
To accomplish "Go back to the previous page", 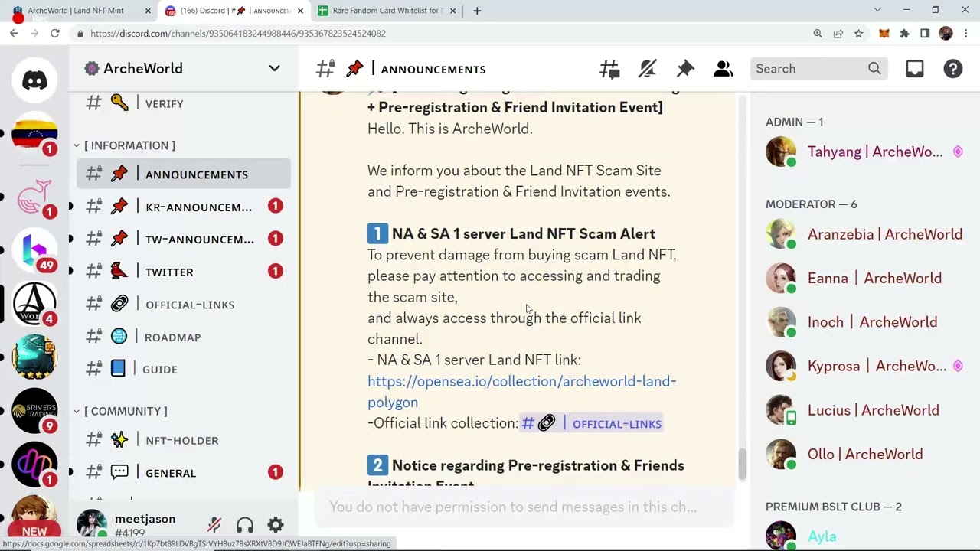I will [x=14, y=34].
